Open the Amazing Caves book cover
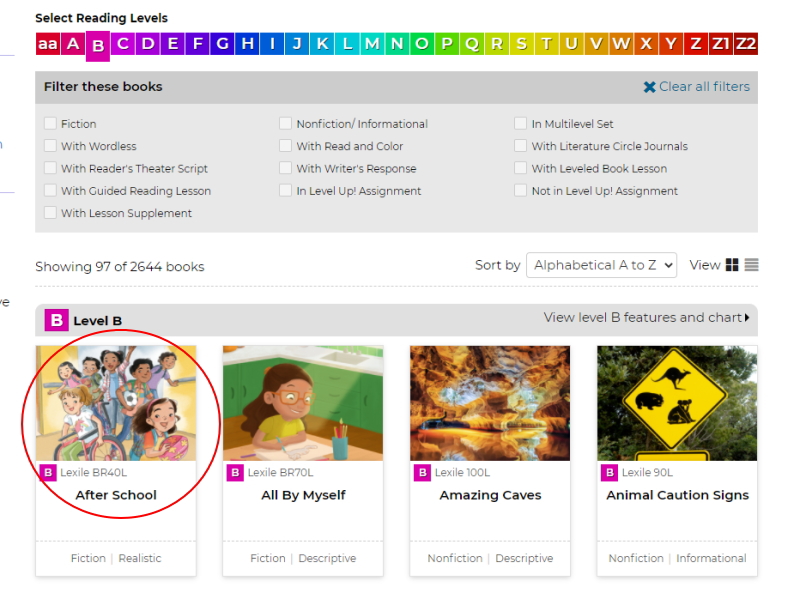800x599 pixels. pyautogui.click(x=490, y=403)
